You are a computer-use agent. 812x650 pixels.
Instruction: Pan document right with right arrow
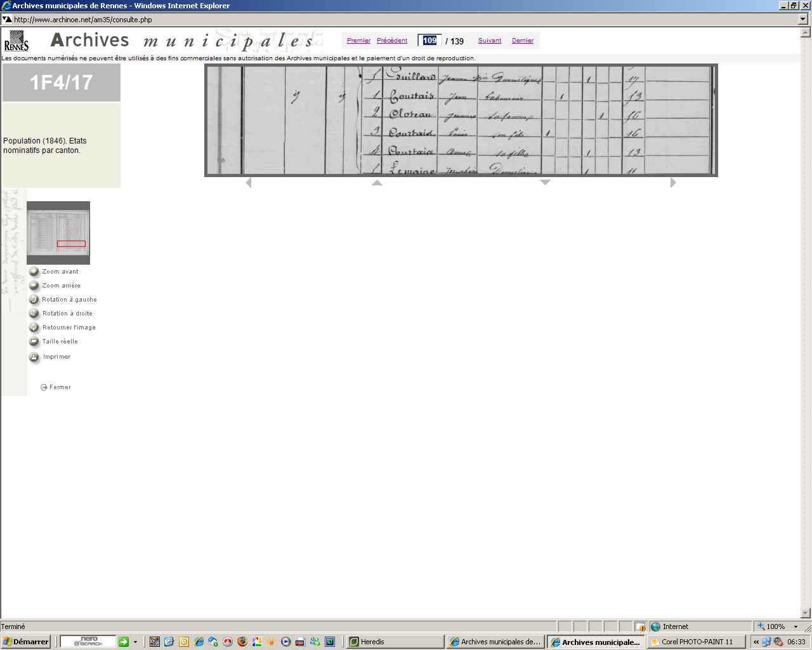pyautogui.click(x=673, y=183)
